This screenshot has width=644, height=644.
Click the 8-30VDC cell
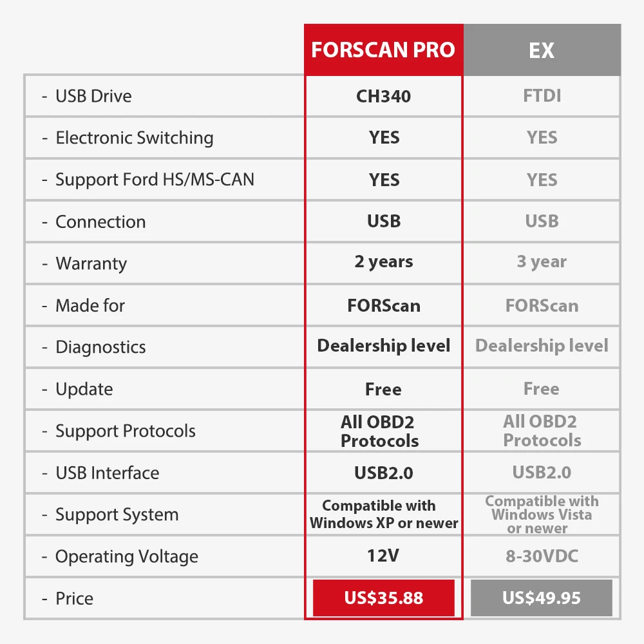pos(542,556)
